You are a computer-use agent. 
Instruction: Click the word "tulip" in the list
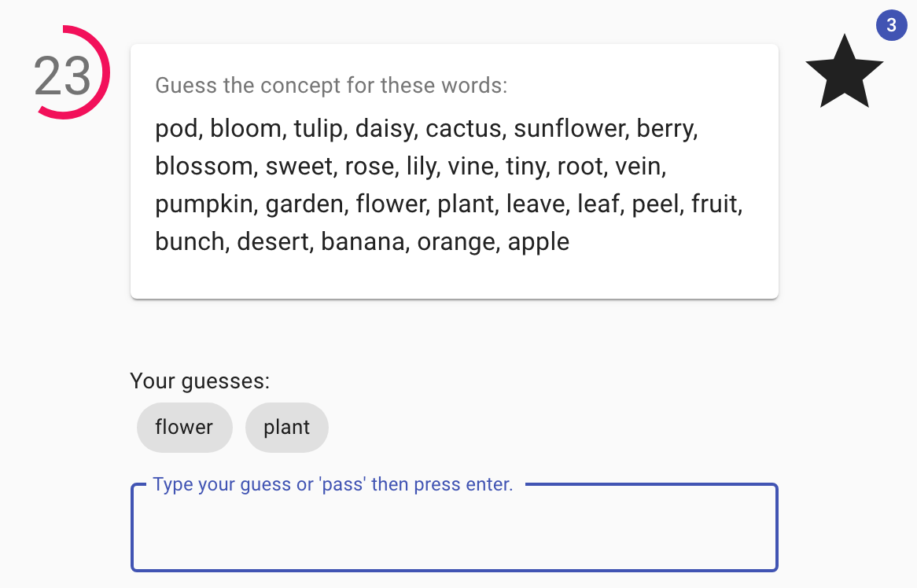319,128
